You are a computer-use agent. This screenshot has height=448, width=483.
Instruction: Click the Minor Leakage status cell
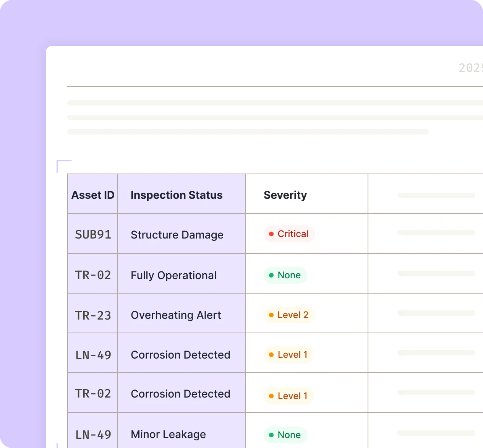click(168, 434)
